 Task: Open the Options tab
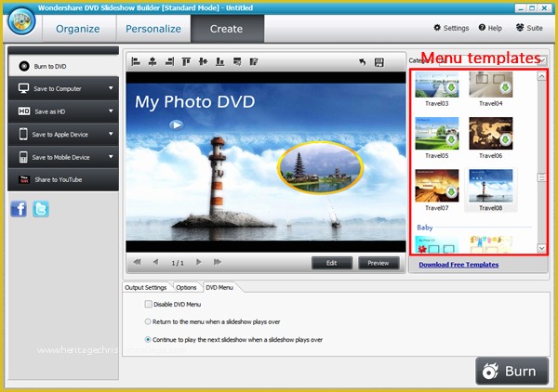pos(187,288)
